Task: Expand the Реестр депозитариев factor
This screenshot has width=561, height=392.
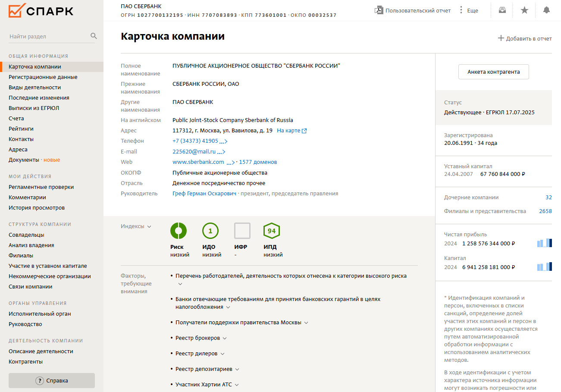Action: (237, 369)
